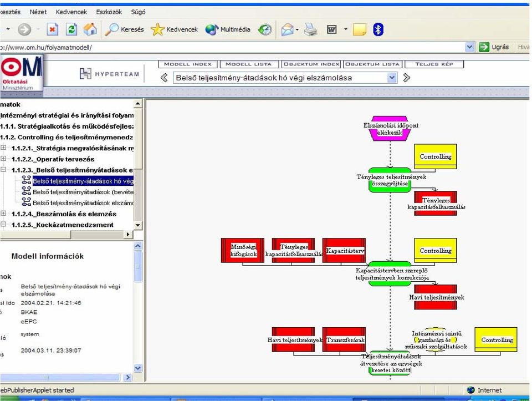The width and height of the screenshot is (532, 401).
Task: Collapse 1.1.2.5 Kockázatmenedzsment node
Action: (x=3, y=225)
